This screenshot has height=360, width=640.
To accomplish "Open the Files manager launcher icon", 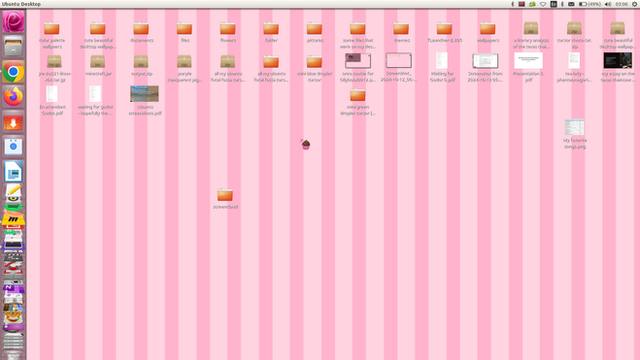I will click(x=13, y=47).
